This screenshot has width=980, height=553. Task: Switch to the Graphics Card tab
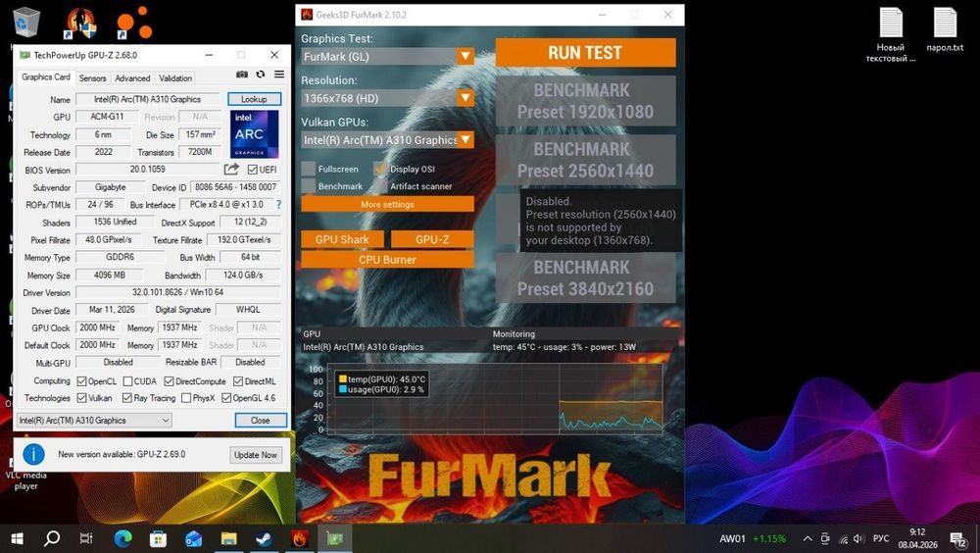point(46,76)
